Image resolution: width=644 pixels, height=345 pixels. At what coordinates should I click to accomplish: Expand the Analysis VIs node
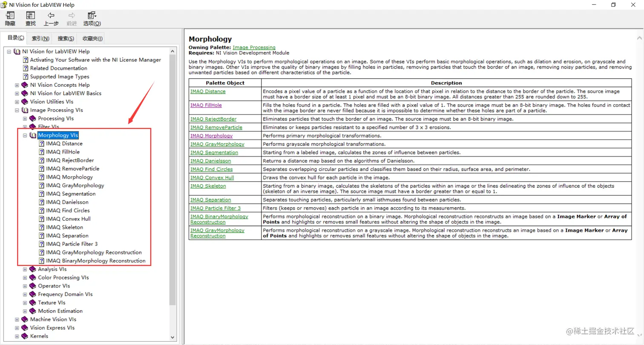25,269
